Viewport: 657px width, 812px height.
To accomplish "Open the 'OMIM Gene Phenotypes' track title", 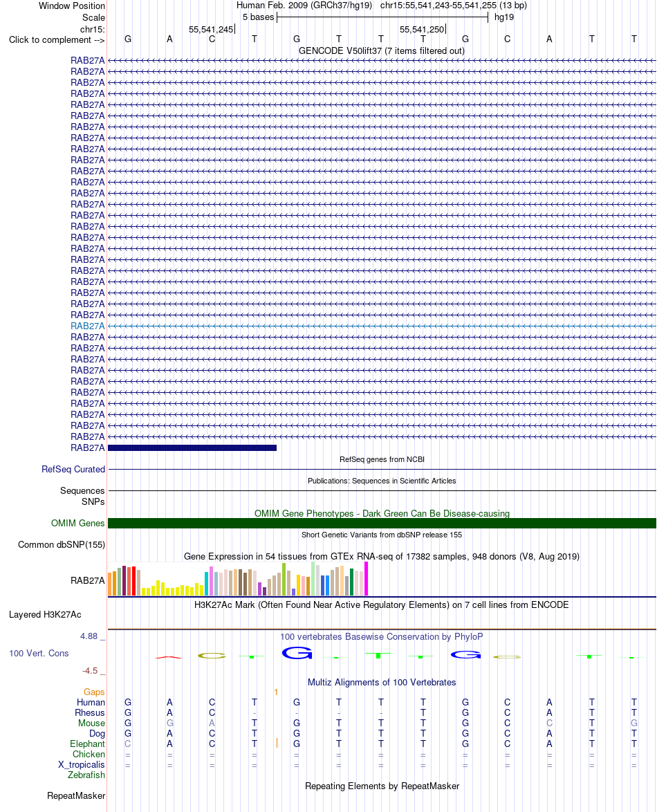I will click(x=382, y=513).
